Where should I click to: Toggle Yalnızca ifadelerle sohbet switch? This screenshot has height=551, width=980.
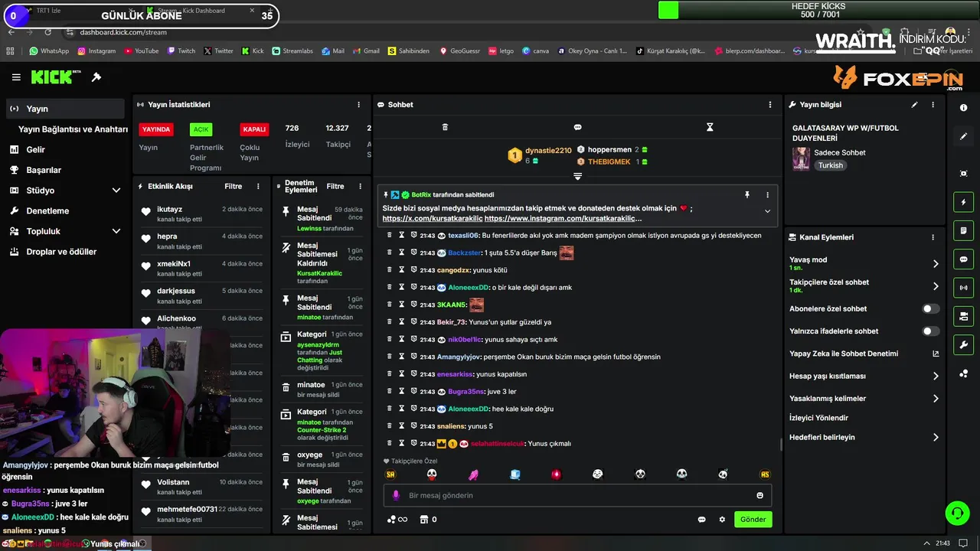click(930, 331)
